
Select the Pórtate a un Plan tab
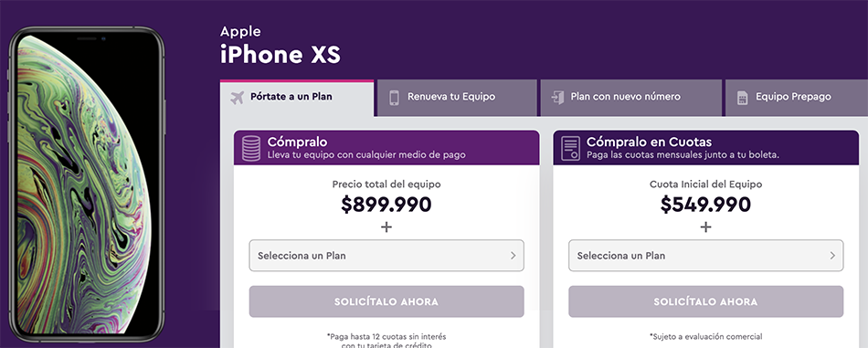[x=297, y=98]
